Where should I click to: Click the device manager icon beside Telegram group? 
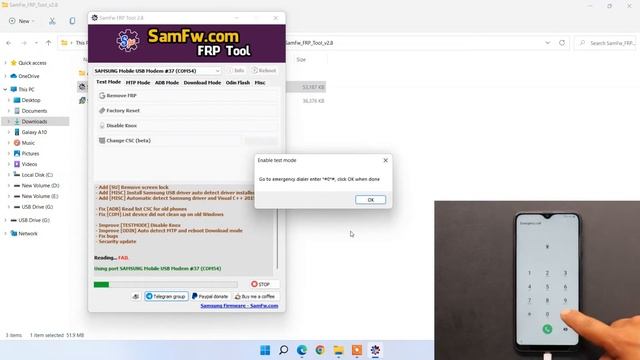136,296
